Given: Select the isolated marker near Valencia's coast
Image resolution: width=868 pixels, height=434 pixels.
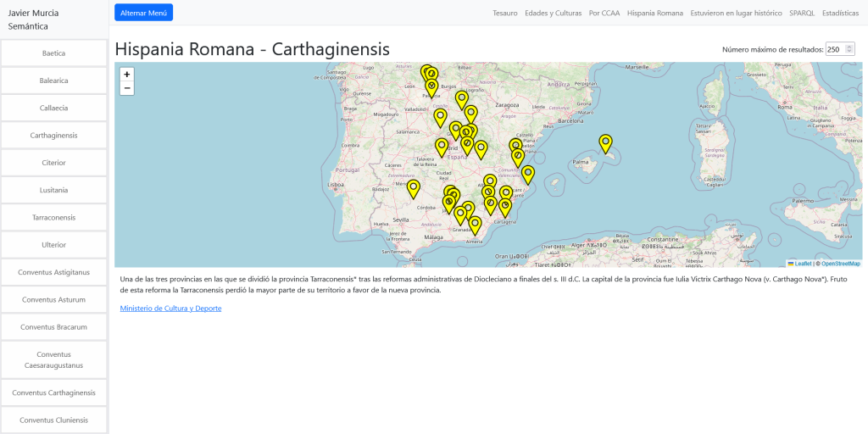Looking at the screenshot, I should (x=527, y=174).
